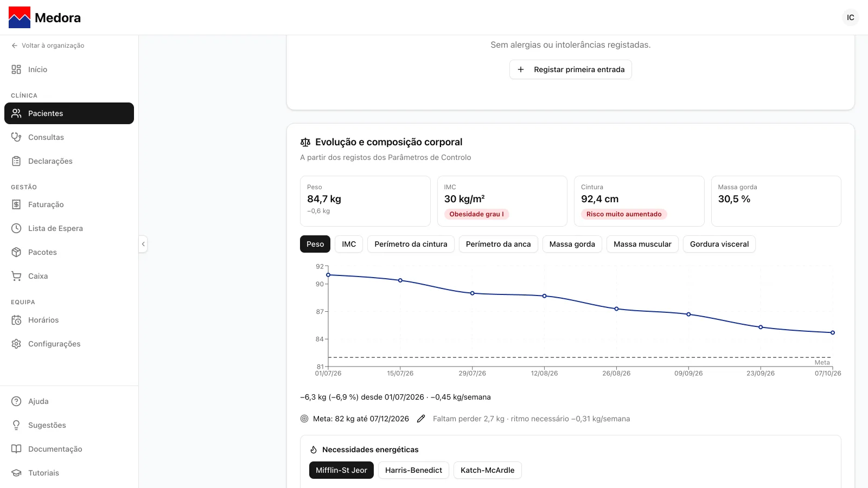Click the 23/09/26 chart data point

[x=761, y=327]
